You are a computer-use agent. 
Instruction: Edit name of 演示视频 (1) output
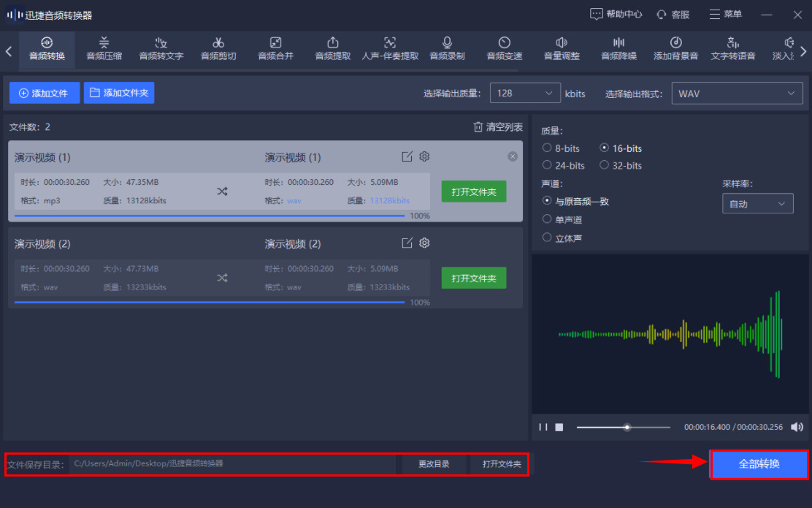tap(407, 156)
